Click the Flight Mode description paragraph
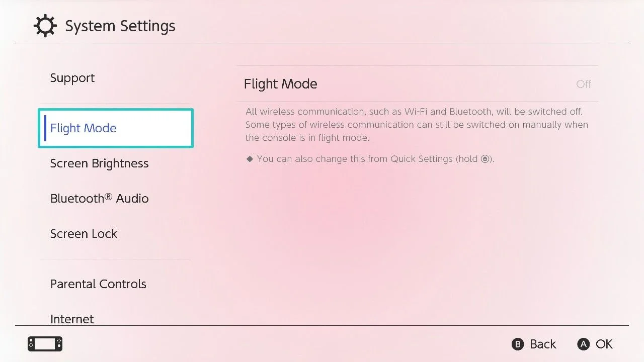This screenshot has width=644, height=362. click(417, 125)
